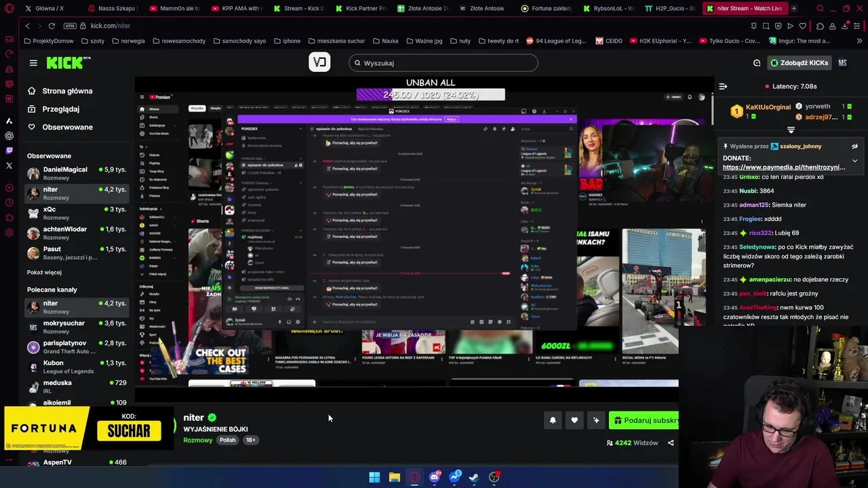Open Discord from taskbar
The image size is (868, 488).
[435, 477]
